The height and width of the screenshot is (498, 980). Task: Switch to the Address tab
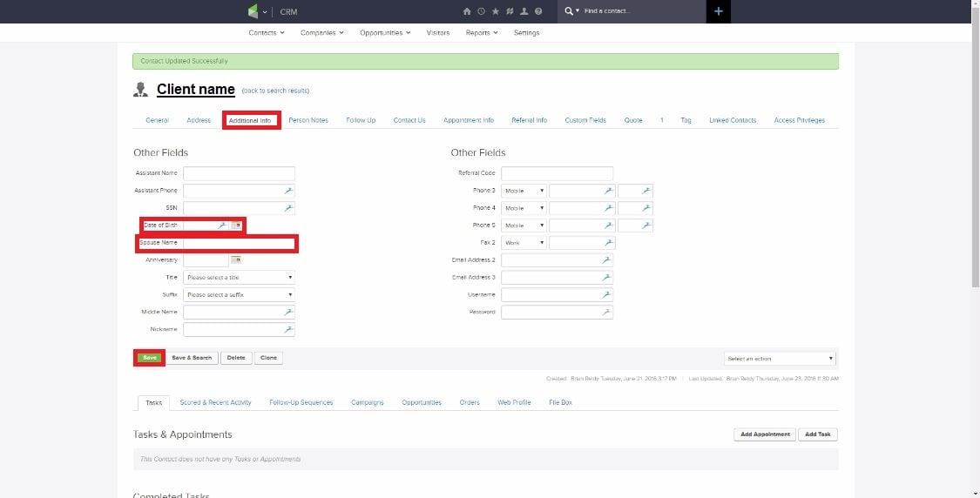coord(199,120)
